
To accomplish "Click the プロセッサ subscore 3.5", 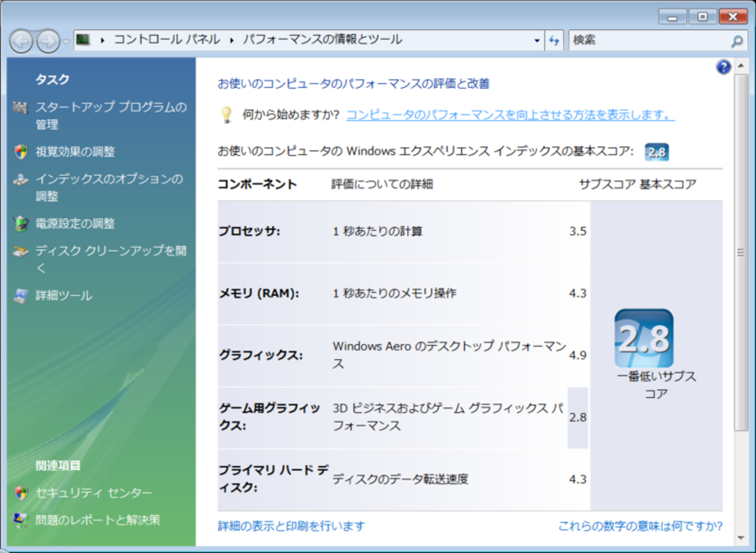I will coord(577,231).
